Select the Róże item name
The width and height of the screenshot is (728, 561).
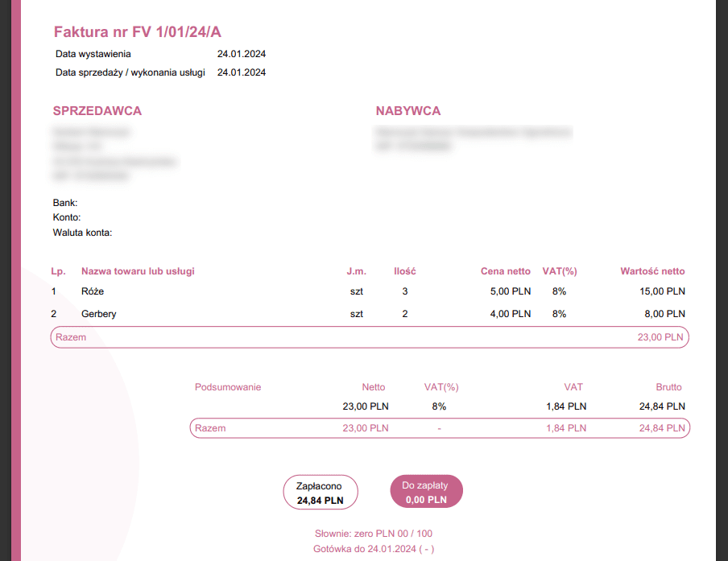coord(93,291)
